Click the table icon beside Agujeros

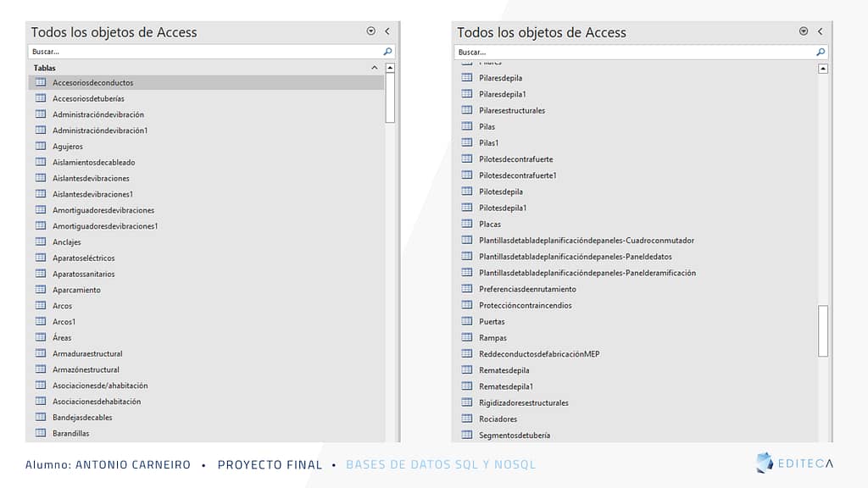click(41, 146)
